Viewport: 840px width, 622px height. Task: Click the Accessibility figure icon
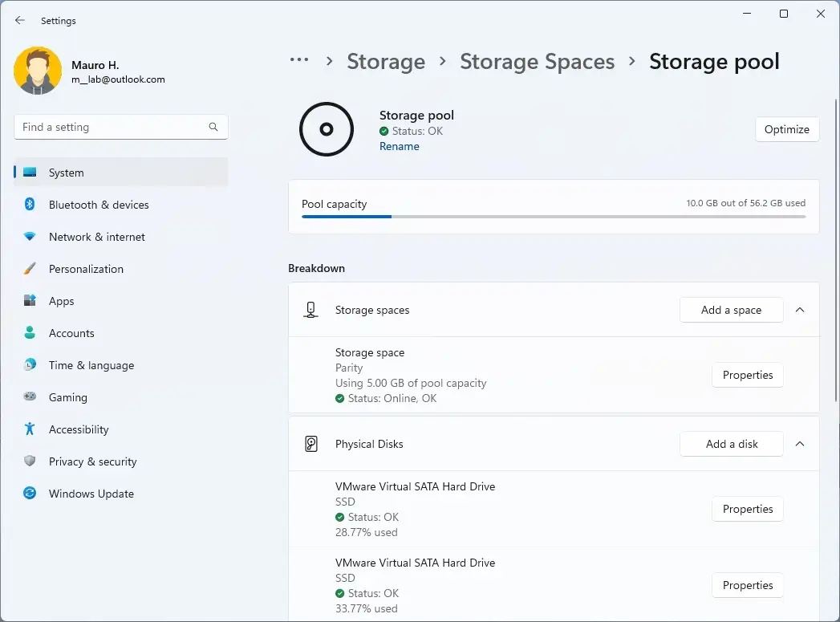coord(30,429)
